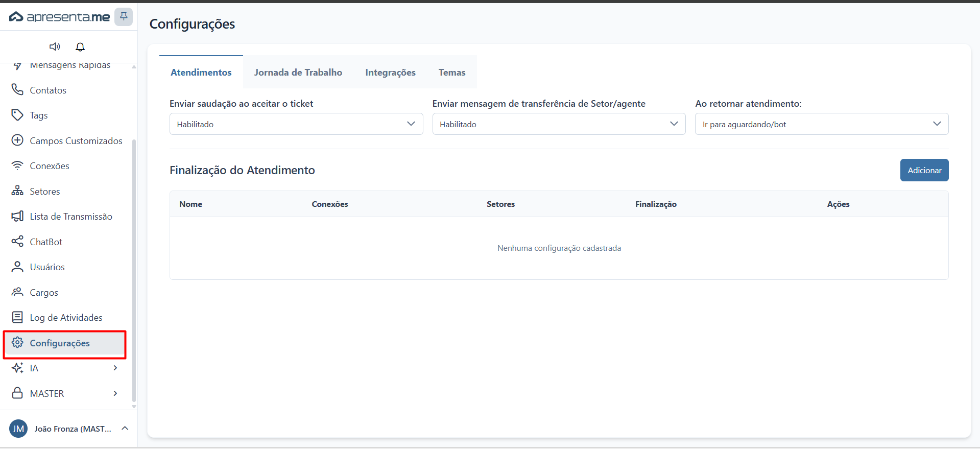The height and width of the screenshot is (449, 980).
Task: Click Adicionar button
Action: (924, 170)
